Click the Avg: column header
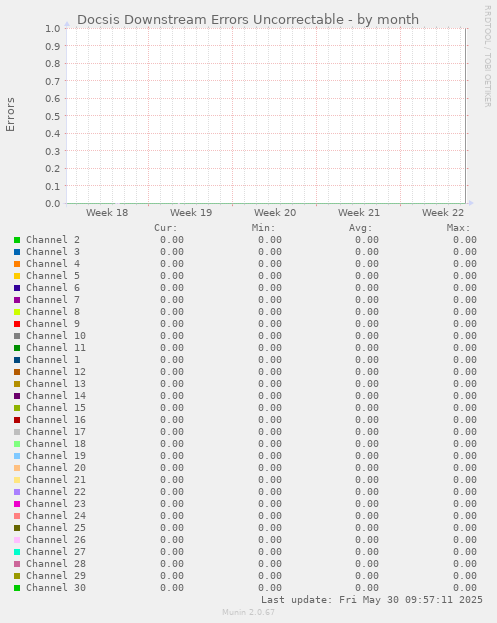497x623 pixels. tap(361, 228)
